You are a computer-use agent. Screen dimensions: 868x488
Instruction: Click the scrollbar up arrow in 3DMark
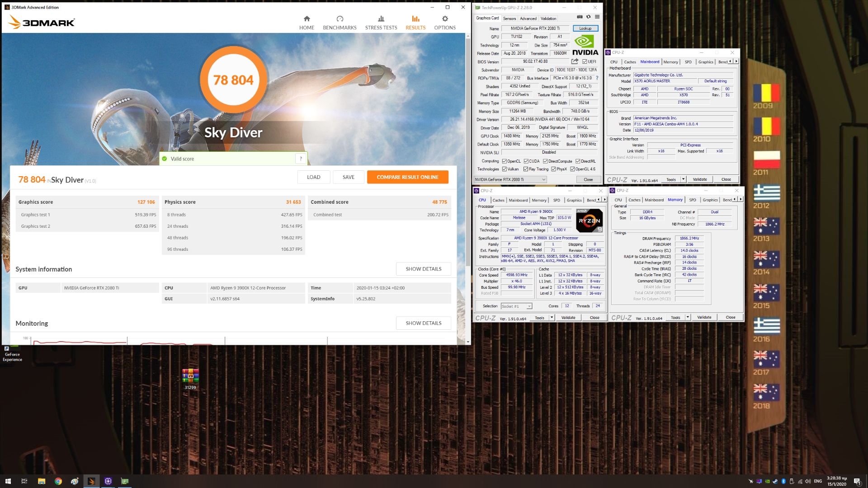click(467, 36)
